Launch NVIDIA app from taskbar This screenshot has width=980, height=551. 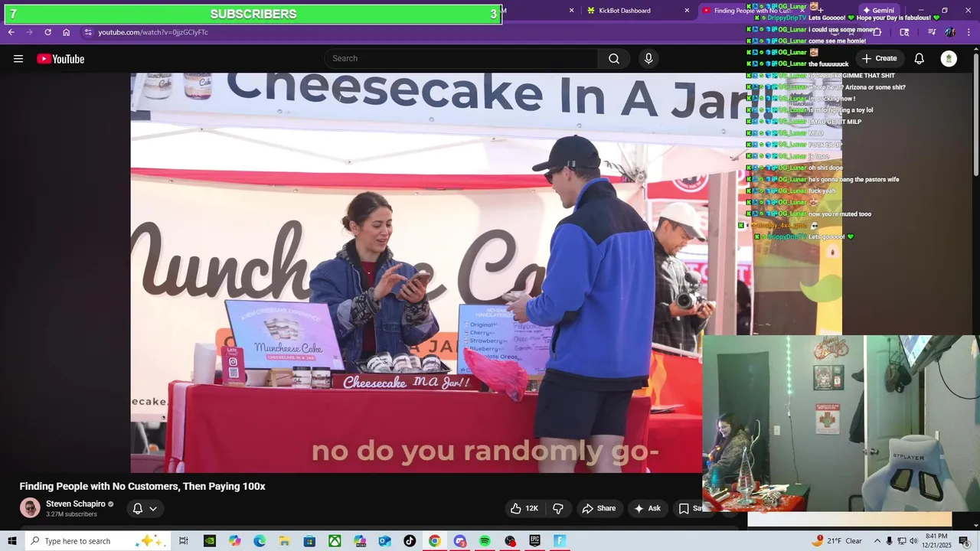(209, 541)
